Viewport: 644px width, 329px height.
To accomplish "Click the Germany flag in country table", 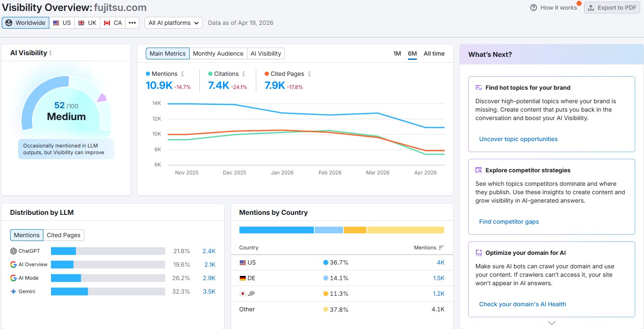I will click(242, 278).
